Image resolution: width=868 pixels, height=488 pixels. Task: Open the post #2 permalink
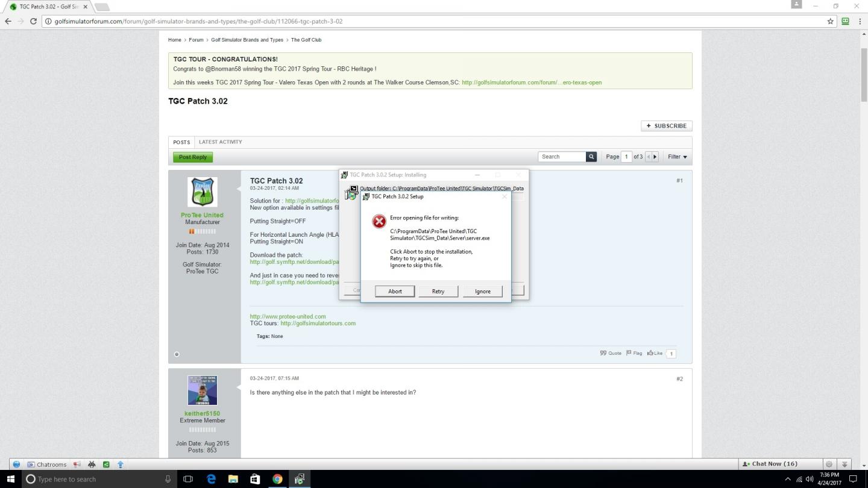pyautogui.click(x=679, y=379)
